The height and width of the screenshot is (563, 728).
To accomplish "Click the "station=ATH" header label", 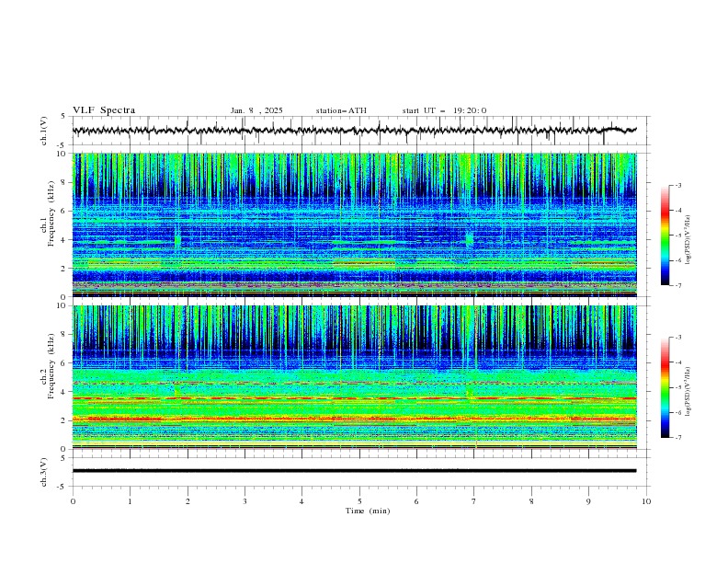I will tap(341, 110).
